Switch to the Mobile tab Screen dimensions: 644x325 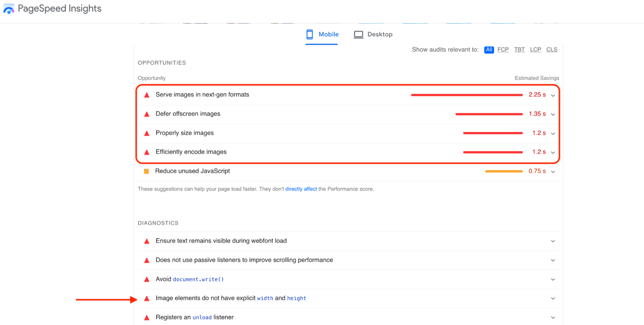click(x=322, y=34)
